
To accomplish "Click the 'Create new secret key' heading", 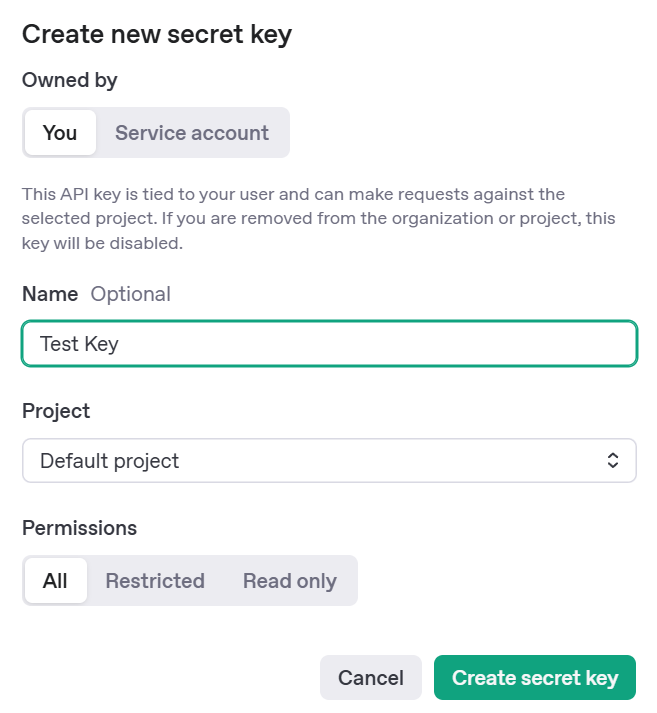I will [157, 35].
